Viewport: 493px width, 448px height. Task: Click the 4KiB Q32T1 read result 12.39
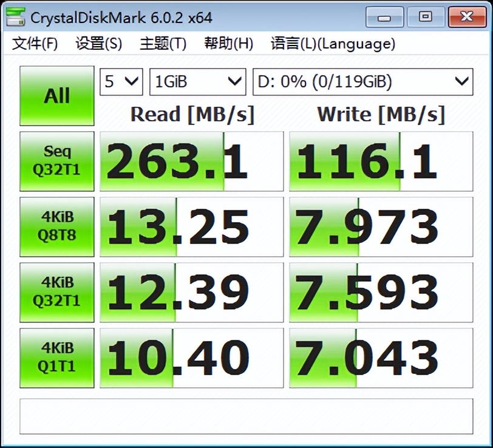191,293
